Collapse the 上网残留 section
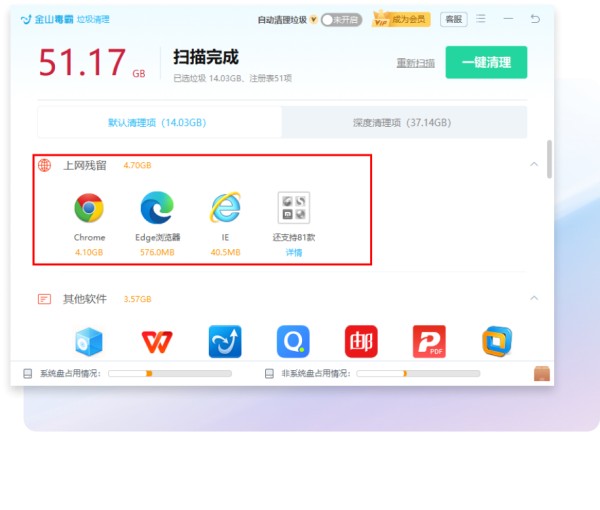 pos(534,165)
